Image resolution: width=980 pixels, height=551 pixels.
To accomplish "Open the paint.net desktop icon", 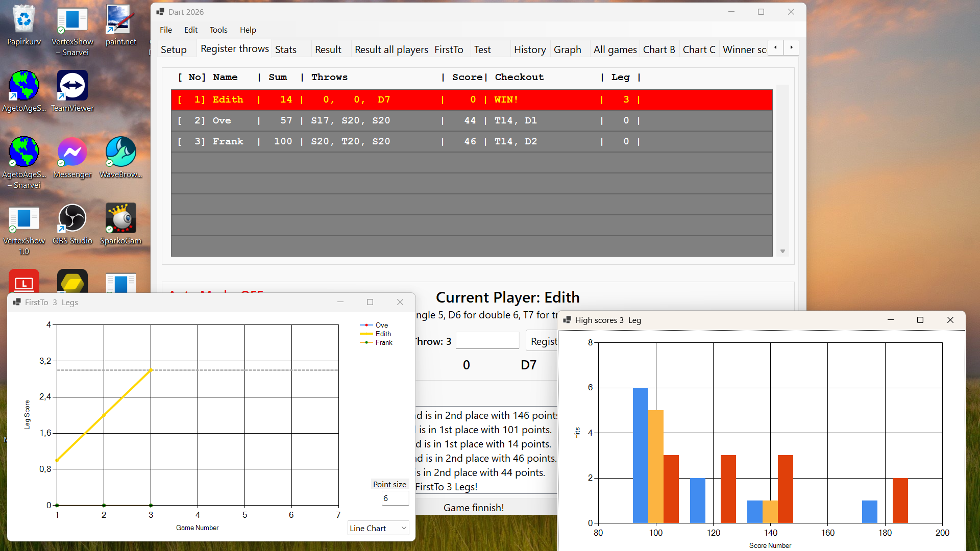I will pos(120,20).
